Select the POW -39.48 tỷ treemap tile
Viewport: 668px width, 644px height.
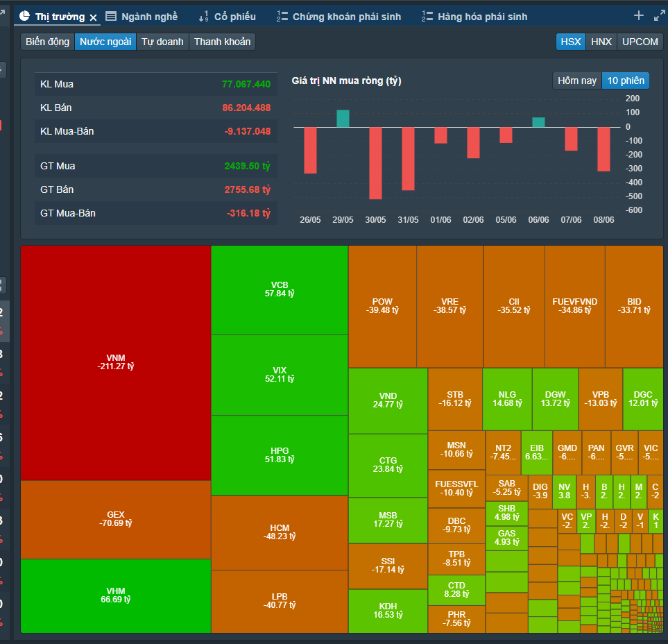382,307
